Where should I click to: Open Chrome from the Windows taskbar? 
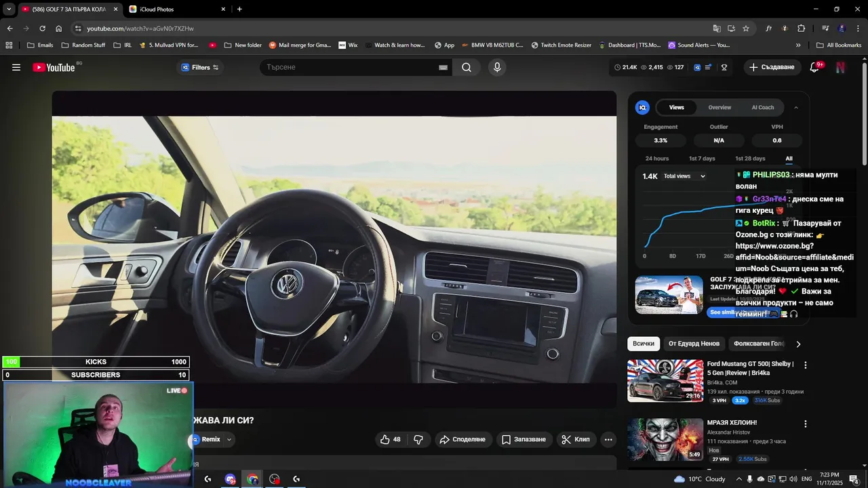click(x=252, y=479)
